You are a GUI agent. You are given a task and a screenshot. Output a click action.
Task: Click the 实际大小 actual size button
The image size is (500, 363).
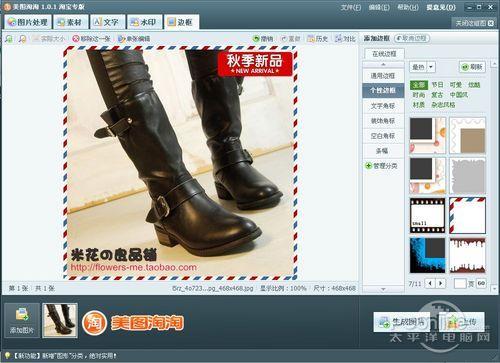(49, 39)
